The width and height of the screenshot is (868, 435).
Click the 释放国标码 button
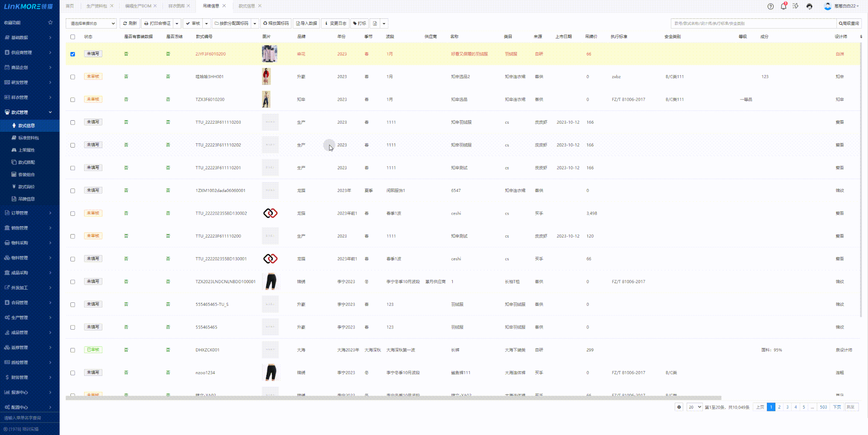(x=276, y=23)
